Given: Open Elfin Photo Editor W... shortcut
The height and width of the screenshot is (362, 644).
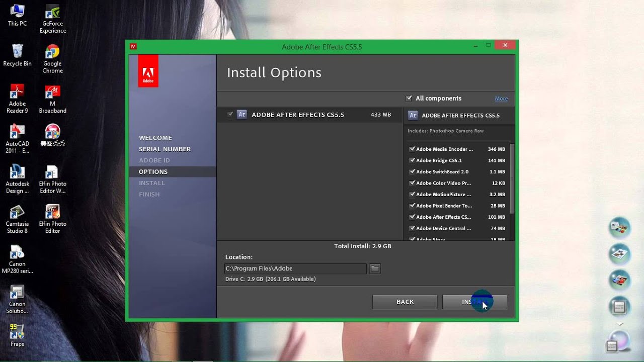Looking at the screenshot, I should [x=52, y=179].
